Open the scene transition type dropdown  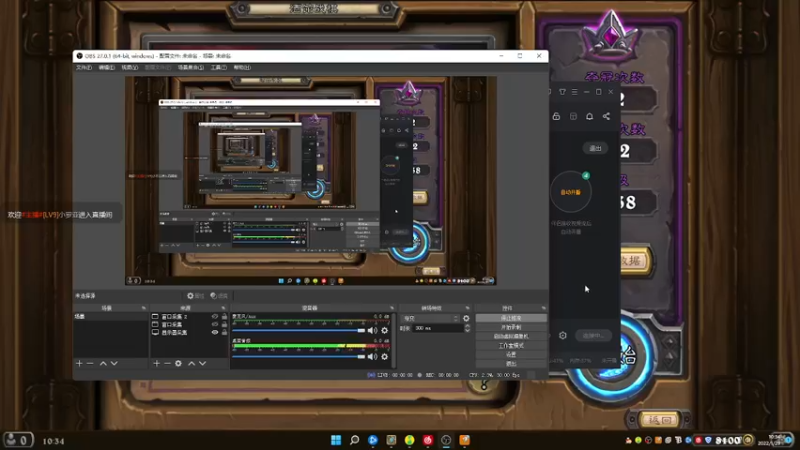431,318
